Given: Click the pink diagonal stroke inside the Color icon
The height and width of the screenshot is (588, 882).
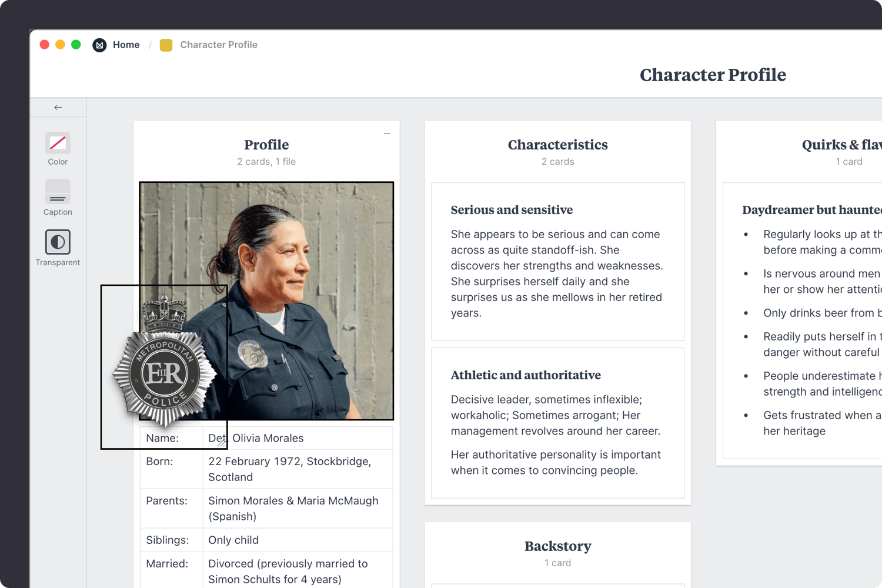Looking at the screenshot, I should click(x=57, y=143).
